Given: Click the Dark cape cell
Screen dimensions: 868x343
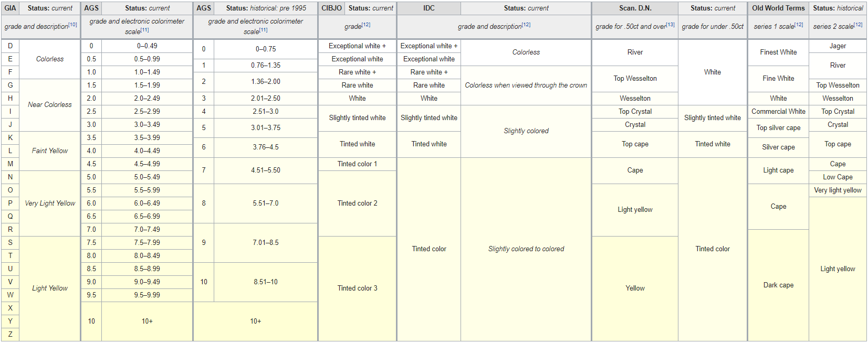Looking at the screenshot, I should click(x=778, y=285).
